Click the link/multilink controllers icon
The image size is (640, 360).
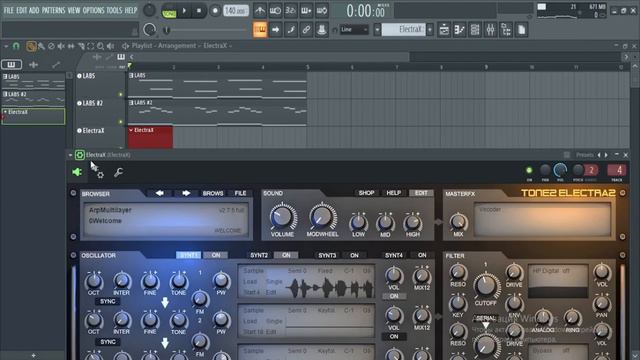click(x=306, y=30)
